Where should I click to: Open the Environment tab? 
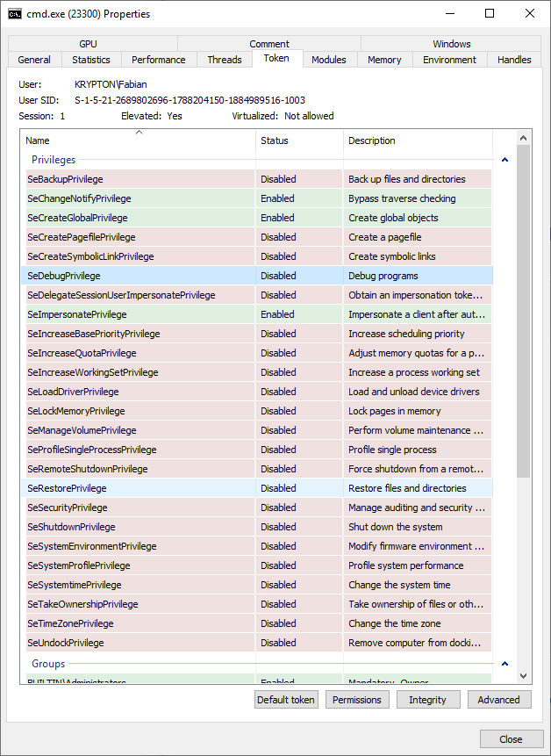click(x=449, y=60)
